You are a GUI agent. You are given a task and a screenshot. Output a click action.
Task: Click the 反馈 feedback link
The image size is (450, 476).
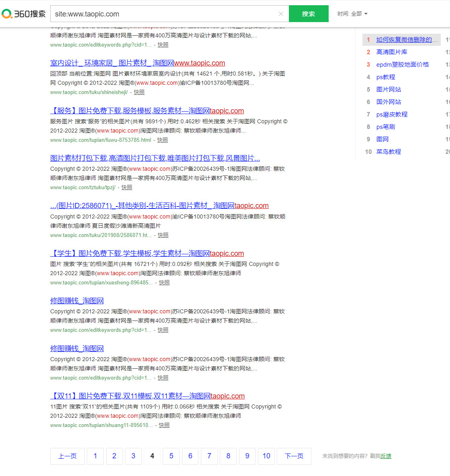coord(386,456)
